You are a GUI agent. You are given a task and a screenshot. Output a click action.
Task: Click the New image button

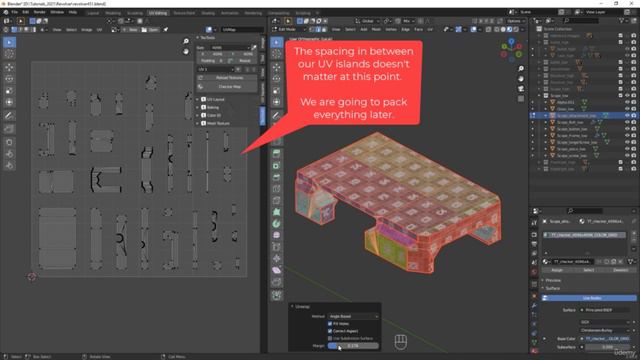point(131,30)
